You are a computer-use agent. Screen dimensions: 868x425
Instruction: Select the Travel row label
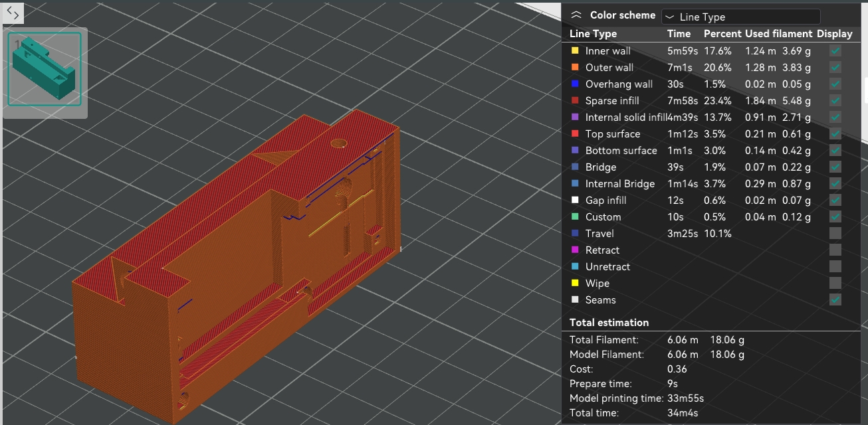599,233
